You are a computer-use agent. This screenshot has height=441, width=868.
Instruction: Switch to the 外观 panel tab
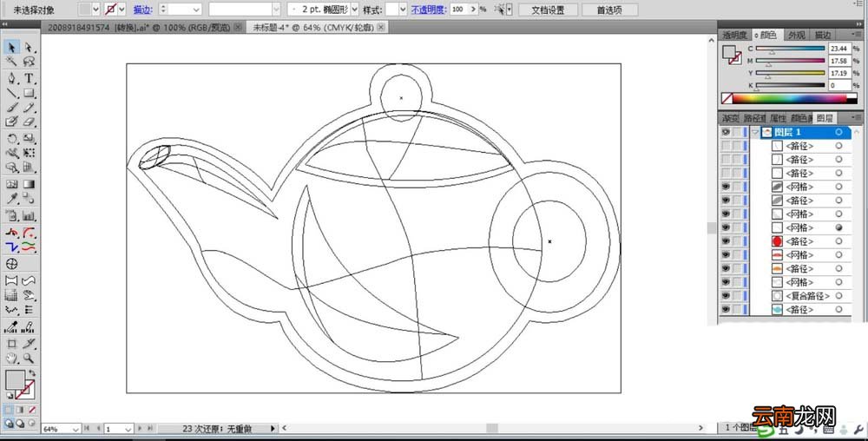click(797, 35)
